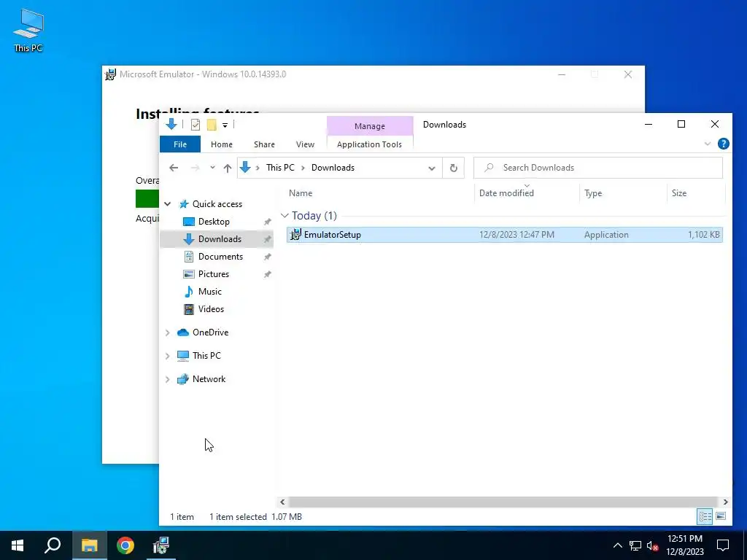Open Documents in navigation pane
This screenshot has width=747, height=560.
pyautogui.click(x=220, y=257)
